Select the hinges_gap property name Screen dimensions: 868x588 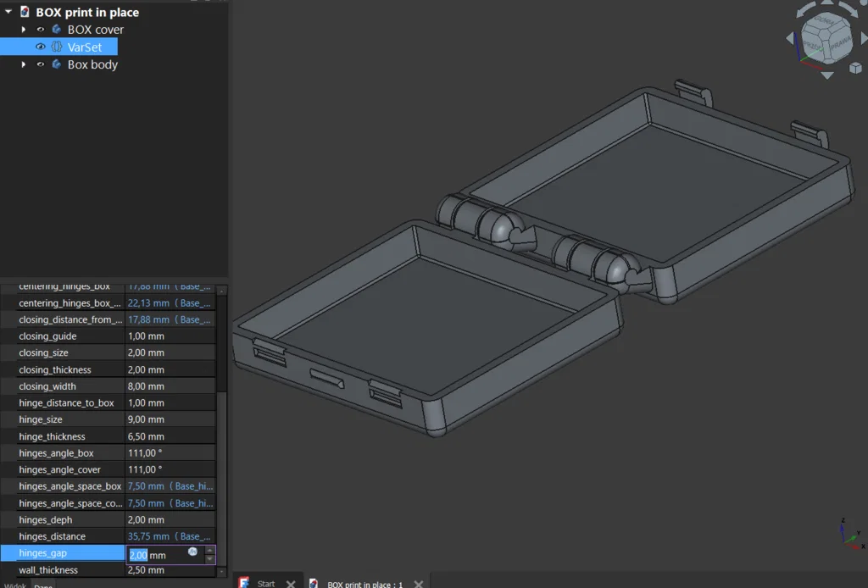(x=42, y=552)
